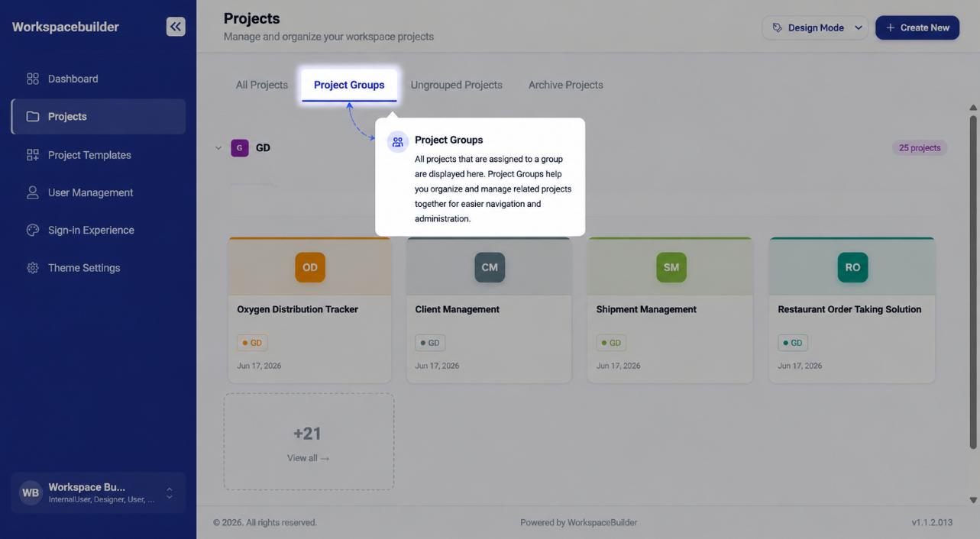Click GD tag on Shipment Management card
Screen dimensions: 980x539
point(611,343)
